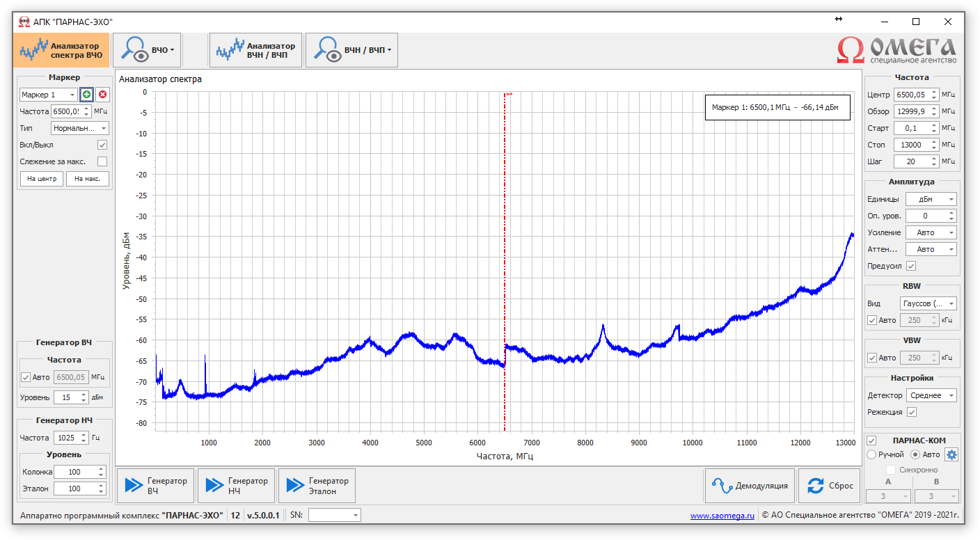This screenshot has height=540, width=980.
Task: Toggle Предусил checkbox
Action: 911,266
